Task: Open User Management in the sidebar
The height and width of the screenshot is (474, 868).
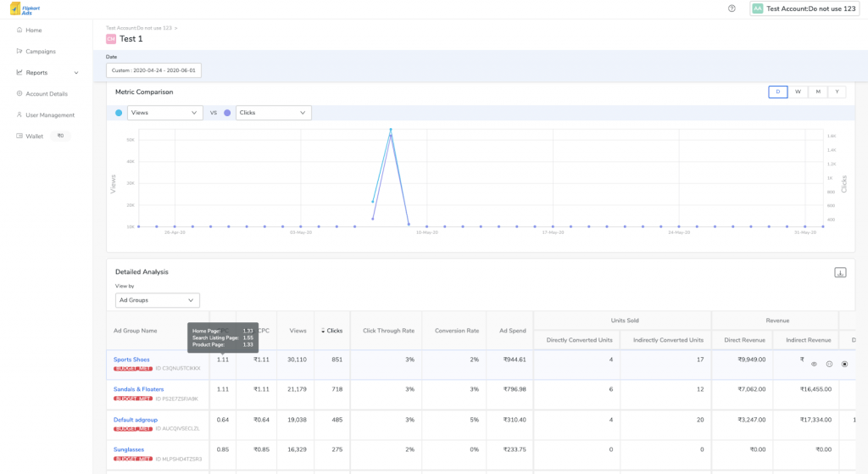Action: (50, 114)
